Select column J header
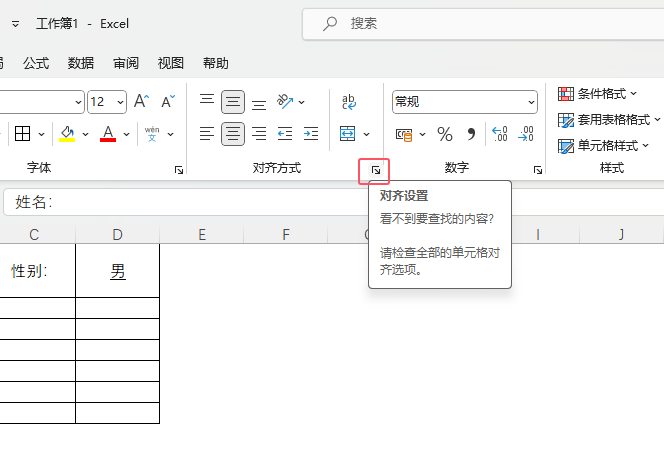The height and width of the screenshot is (466, 664). click(621, 234)
